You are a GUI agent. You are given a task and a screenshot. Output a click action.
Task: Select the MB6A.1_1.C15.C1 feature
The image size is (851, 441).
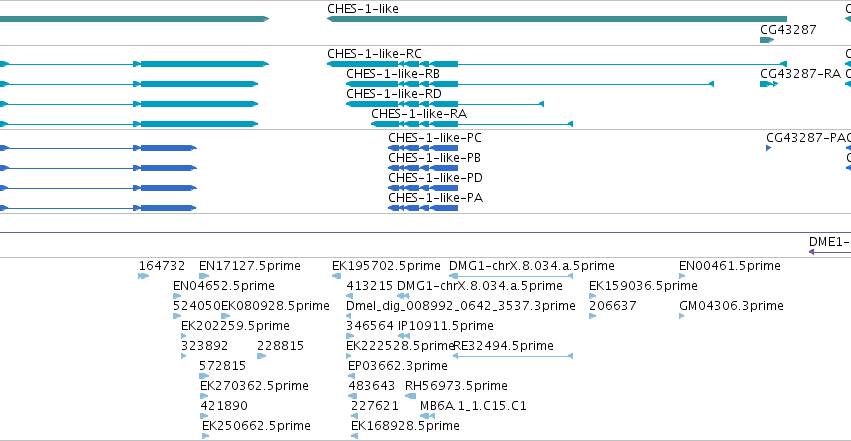click(x=473, y=406)
